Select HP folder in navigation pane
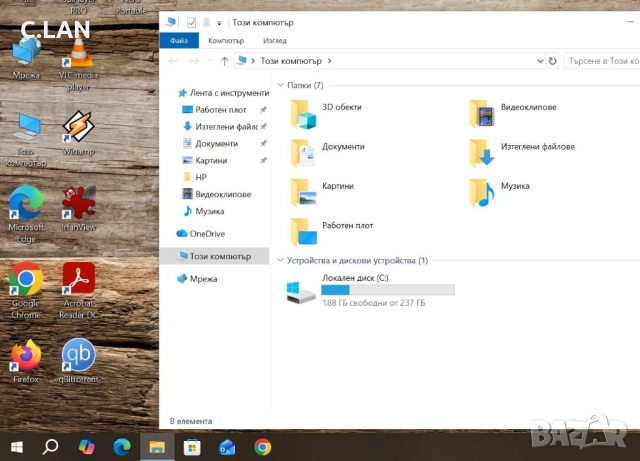The image size is (640, 461). pyautogui.click(x=196, y=177)
